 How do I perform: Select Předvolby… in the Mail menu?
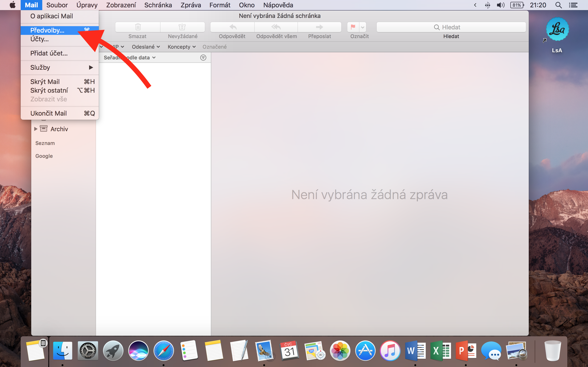pos(47,30)
